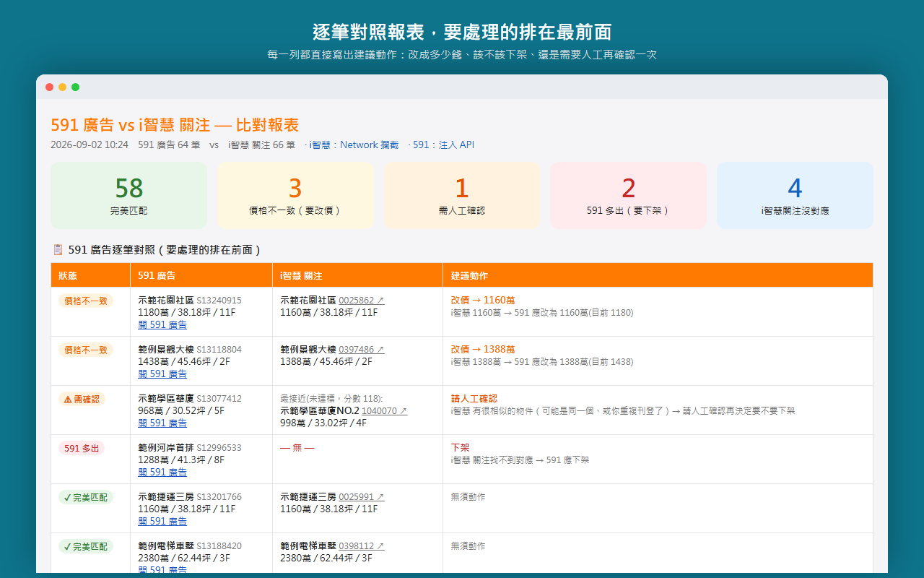Open i智慧 listing 0025991 link
Viewport: 924px width, 578px height.
click(x=362, y=497)
